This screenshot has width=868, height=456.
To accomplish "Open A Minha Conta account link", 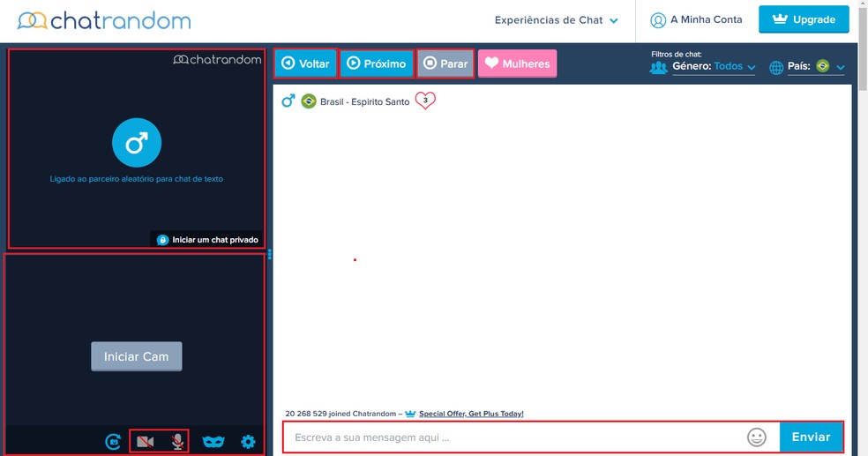I will tap(696, 20).
